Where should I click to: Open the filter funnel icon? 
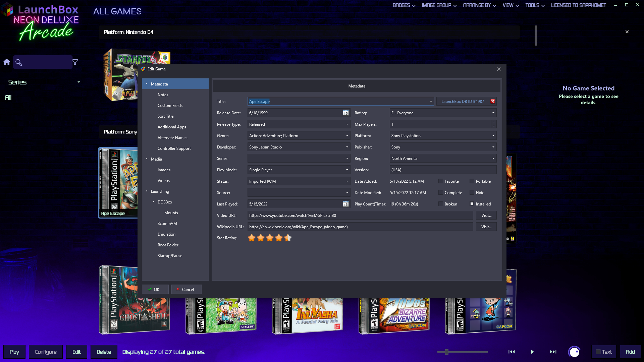tap(75, 62)
